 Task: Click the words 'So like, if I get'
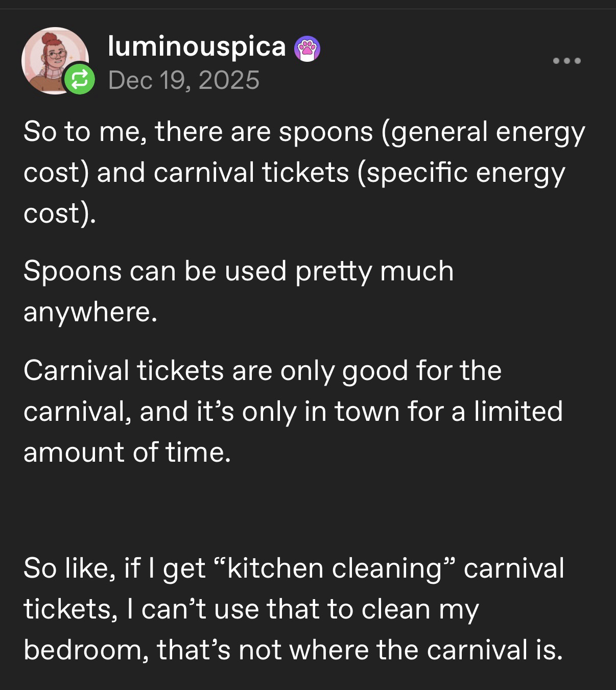(114, 568)
